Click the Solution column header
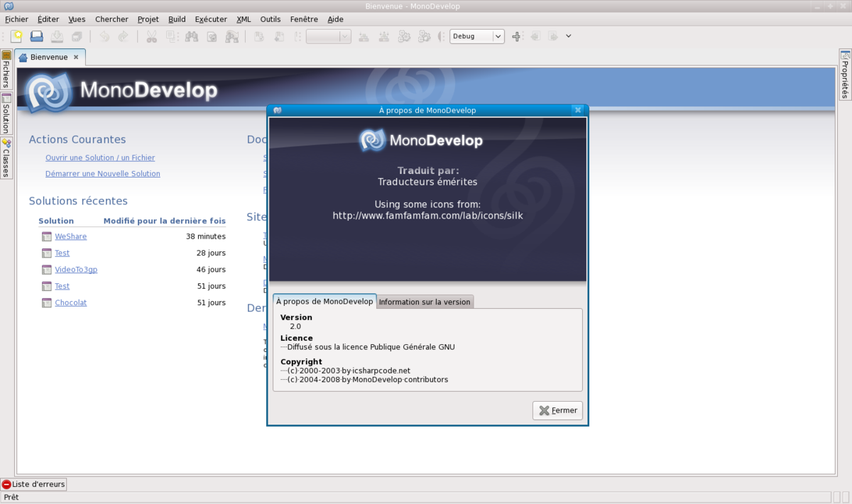852x504 pixels. pyautogui.click(x=56, y=221)
